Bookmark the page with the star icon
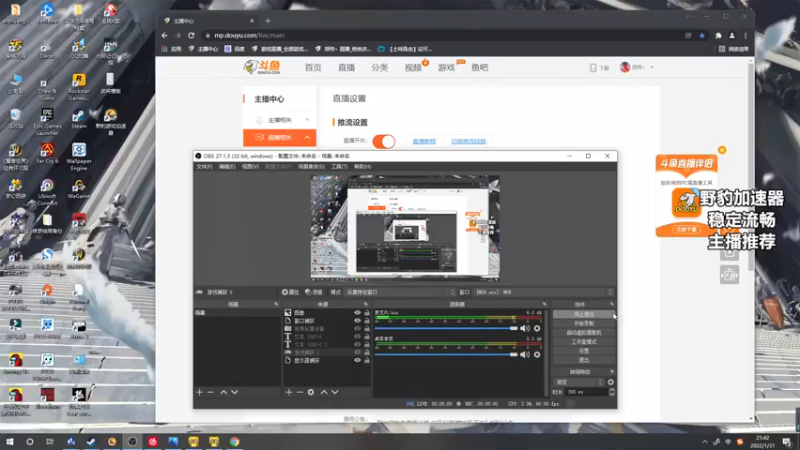The height and width of the screenshot is (450, 800). [x=702, y=35]
